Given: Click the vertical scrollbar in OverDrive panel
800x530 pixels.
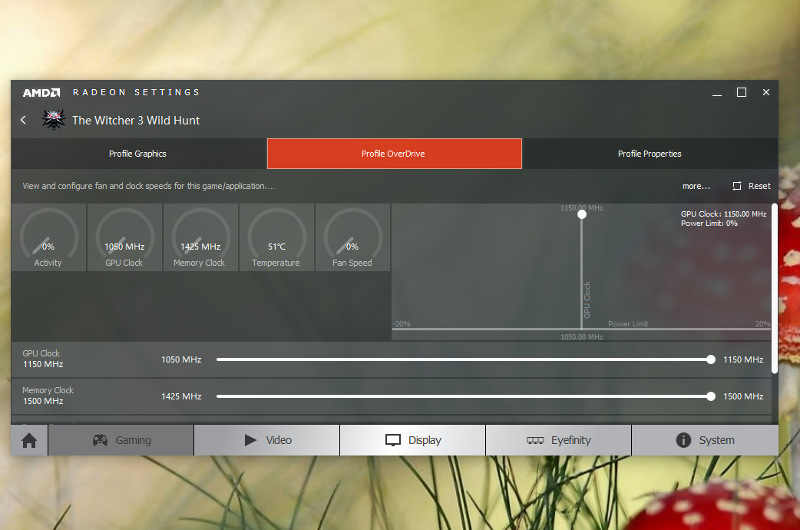Looking at the screenshot, I should [x=774, y=289].
